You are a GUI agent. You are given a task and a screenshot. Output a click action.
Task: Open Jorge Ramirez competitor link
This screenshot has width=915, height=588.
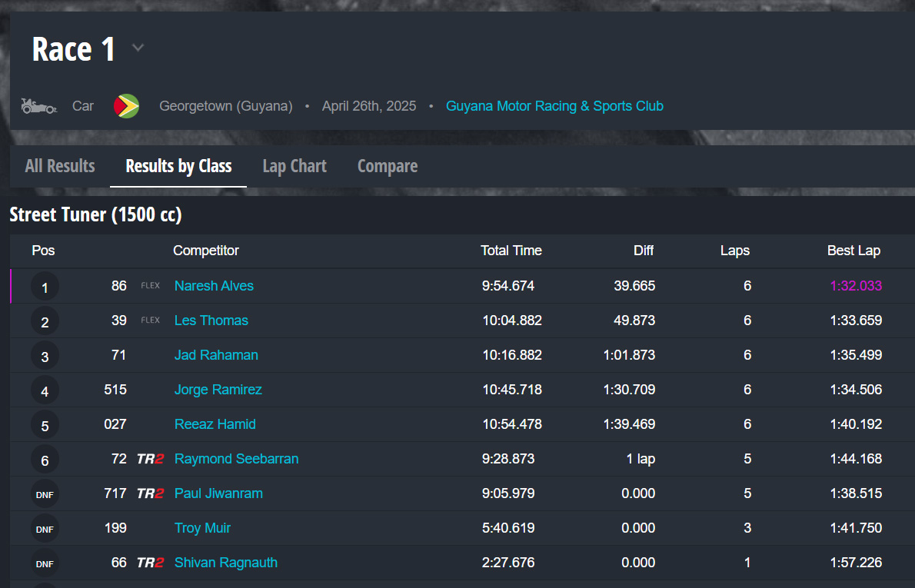click(218, 390)
